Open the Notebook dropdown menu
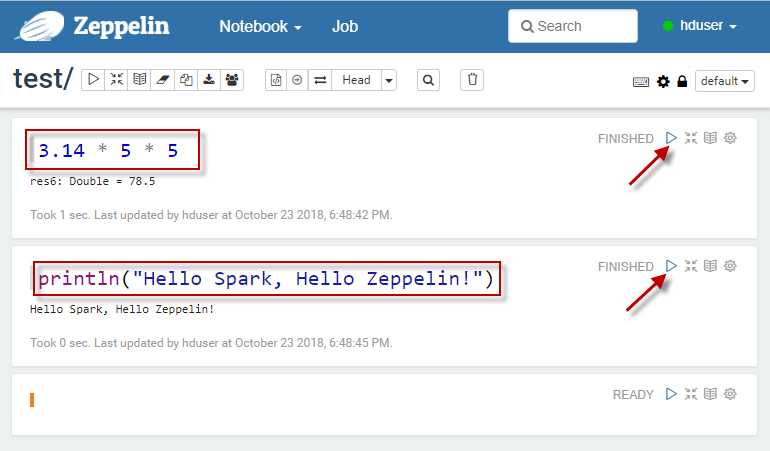770x451 pixels. click(260, 26)
